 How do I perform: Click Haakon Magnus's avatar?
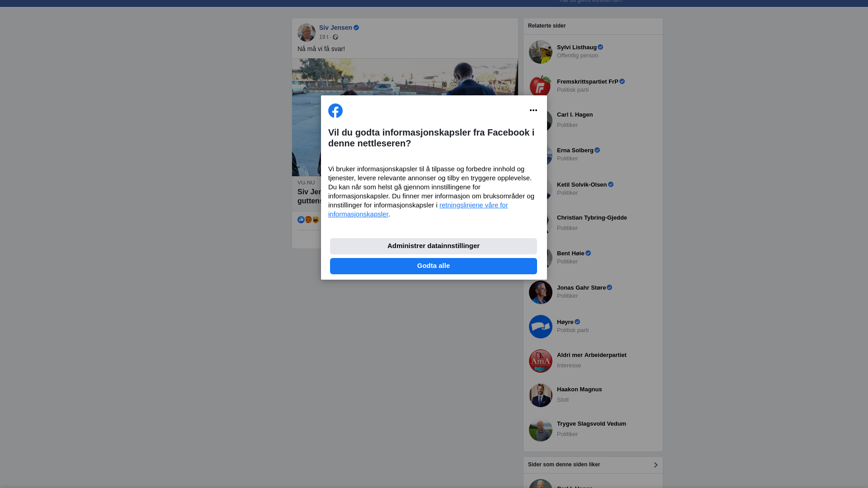pos(541,395)
